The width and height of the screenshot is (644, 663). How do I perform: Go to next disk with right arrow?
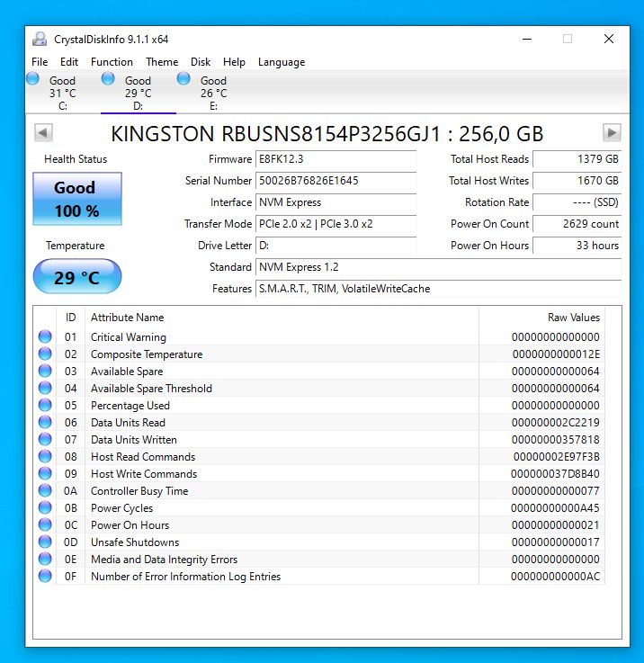(612, 133)
